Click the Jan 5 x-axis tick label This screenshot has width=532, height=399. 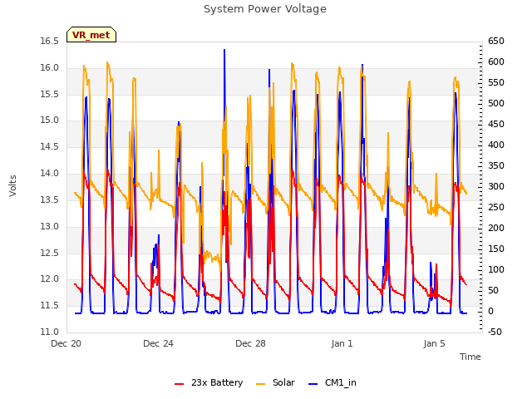pos(434,343)
